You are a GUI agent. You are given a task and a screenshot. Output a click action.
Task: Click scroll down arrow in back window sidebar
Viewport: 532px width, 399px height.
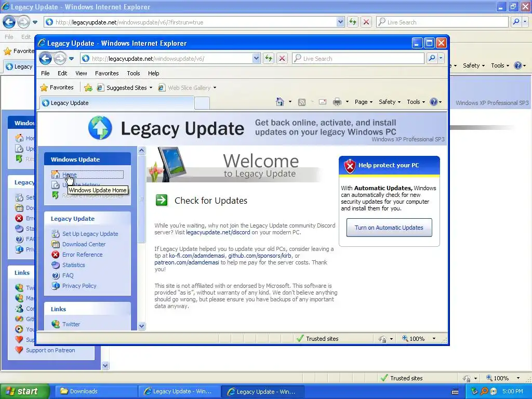point(105,365)
